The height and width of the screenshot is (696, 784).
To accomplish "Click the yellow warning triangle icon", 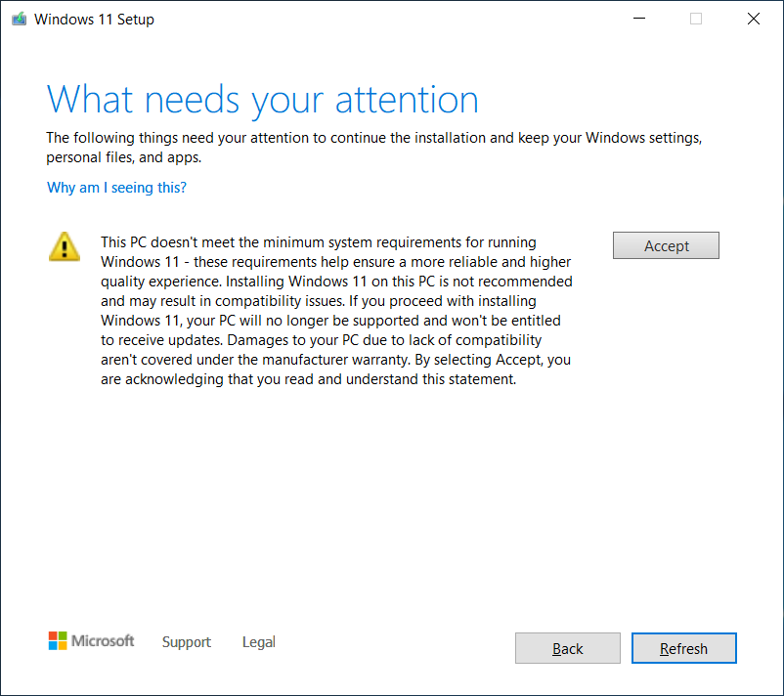I will [65, 246].
